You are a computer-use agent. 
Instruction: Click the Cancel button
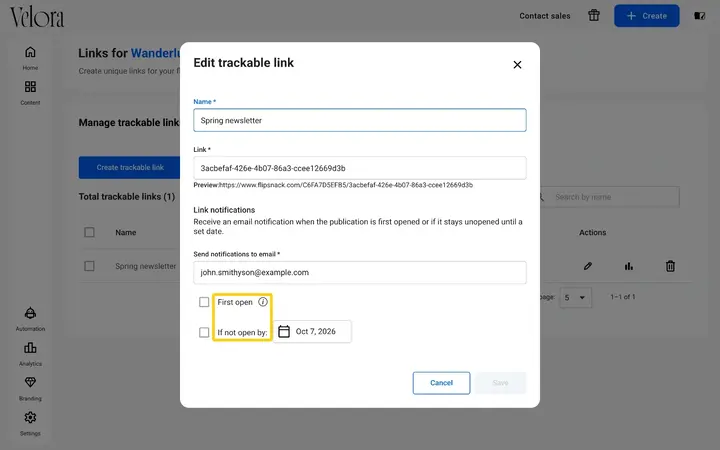coord(441,383)
